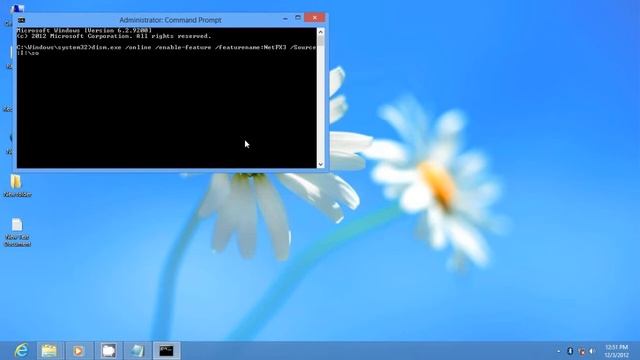640x360 pixels.
Task: Click the scrollbar thumb in Command Prompt
Action: tap(321, 41)
